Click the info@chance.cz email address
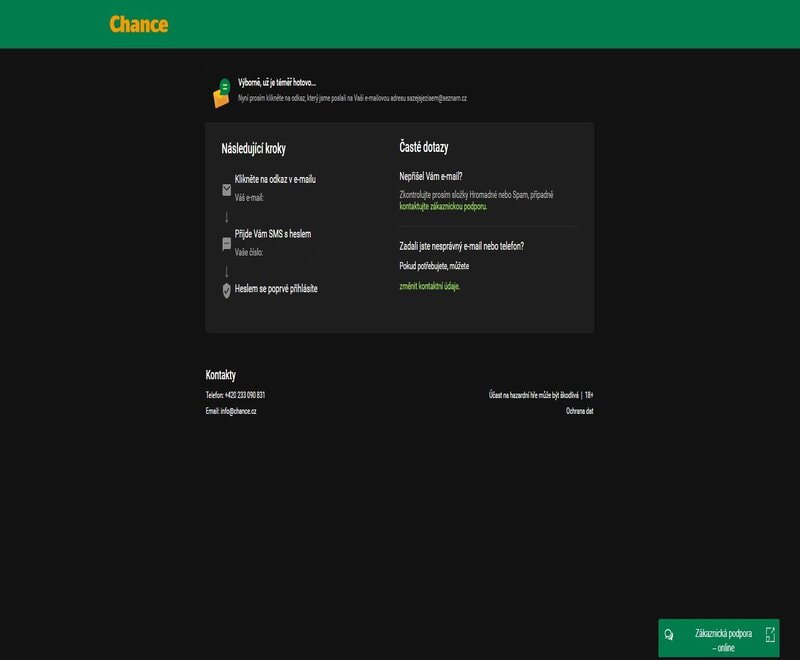 point(238,411)
